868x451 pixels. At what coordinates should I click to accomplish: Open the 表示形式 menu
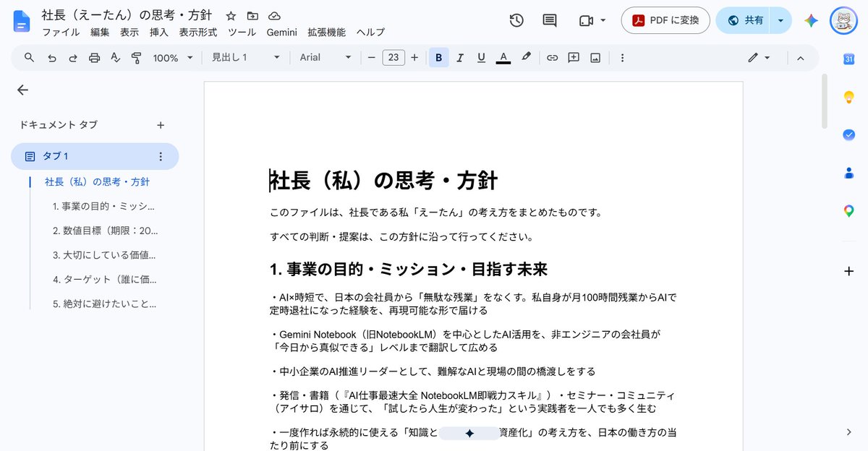[198, 32]
